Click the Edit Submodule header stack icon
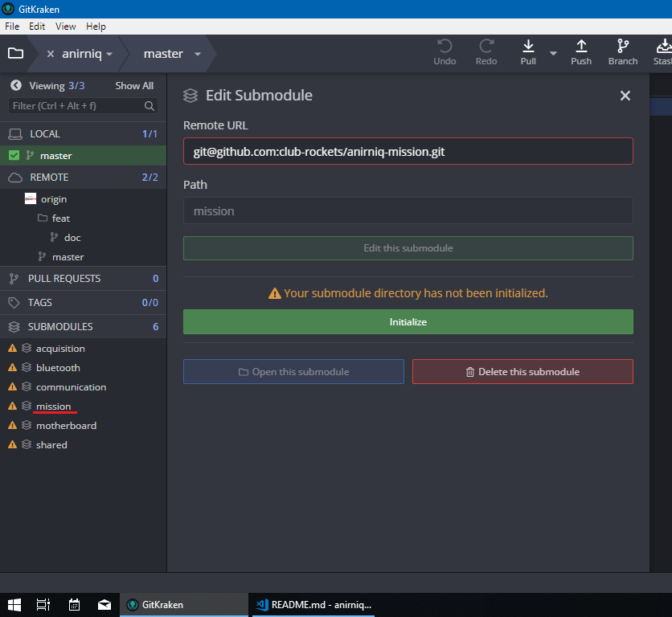The image size is (672, 617). [x=191, y=95]
